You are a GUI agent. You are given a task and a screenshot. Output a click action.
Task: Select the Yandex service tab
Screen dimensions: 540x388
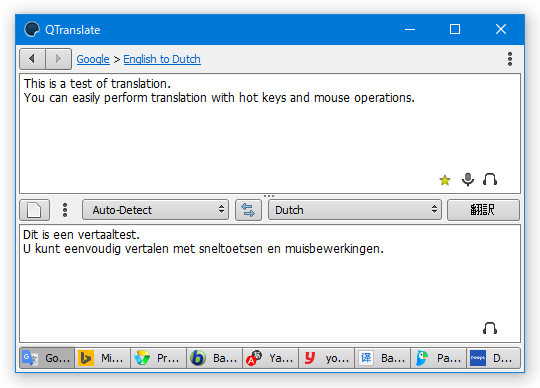click(x=271, y=358)
